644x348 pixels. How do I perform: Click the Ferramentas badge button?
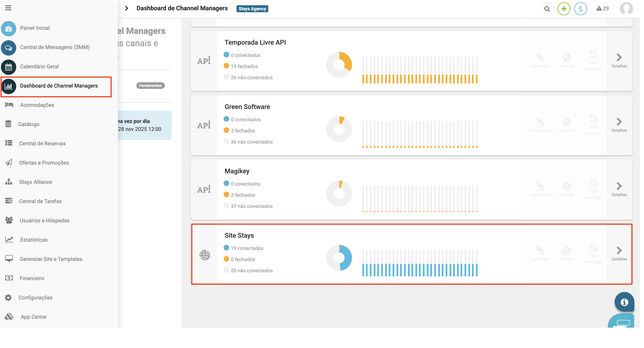[x=150, y=86]
